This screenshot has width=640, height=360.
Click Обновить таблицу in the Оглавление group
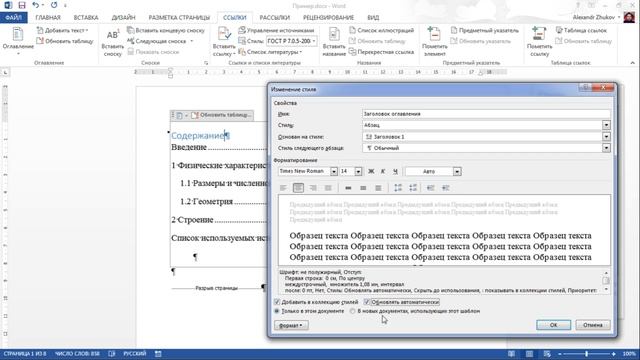point(64,41)
